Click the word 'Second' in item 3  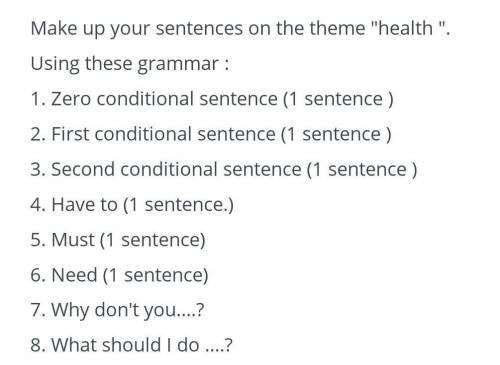pos(83,170)
